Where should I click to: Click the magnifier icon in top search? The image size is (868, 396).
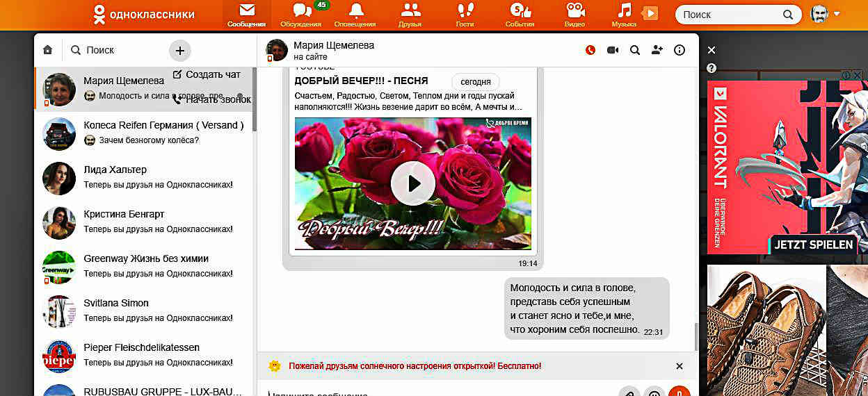pyautogui.click(x=788, y=14)
